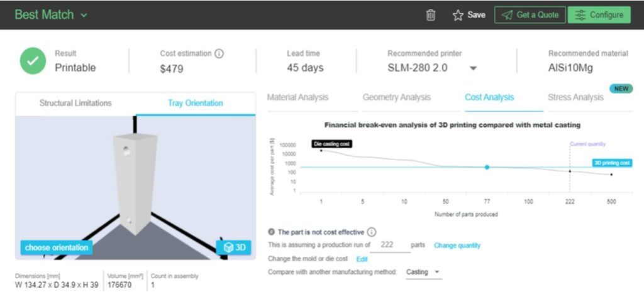
Task: Click the Change quantity link
Action: point(457,246)
